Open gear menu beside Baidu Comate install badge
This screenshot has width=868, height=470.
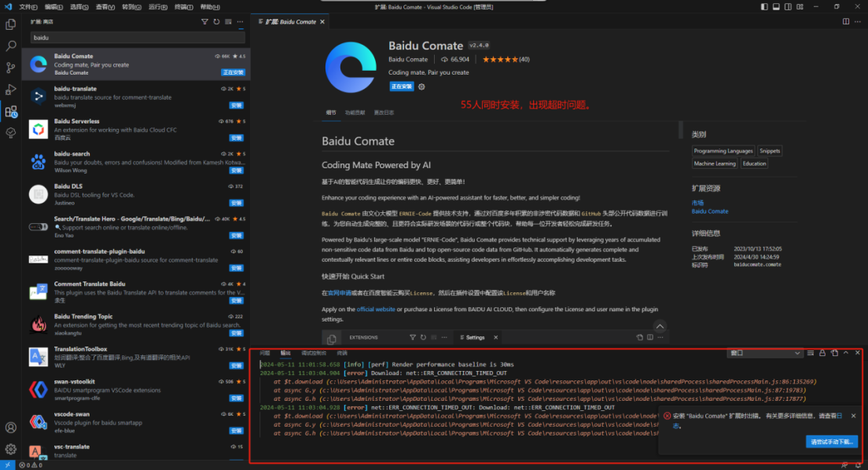tap(422, 87)
